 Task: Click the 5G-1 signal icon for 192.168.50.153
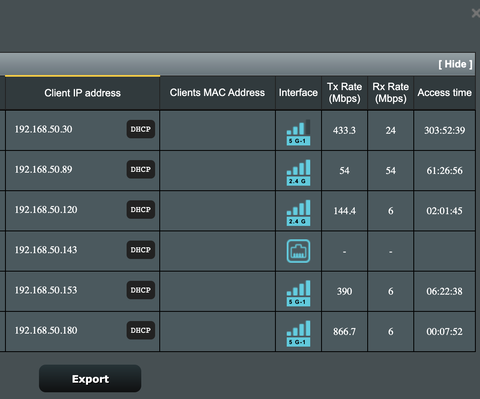[x=298, y=293]
